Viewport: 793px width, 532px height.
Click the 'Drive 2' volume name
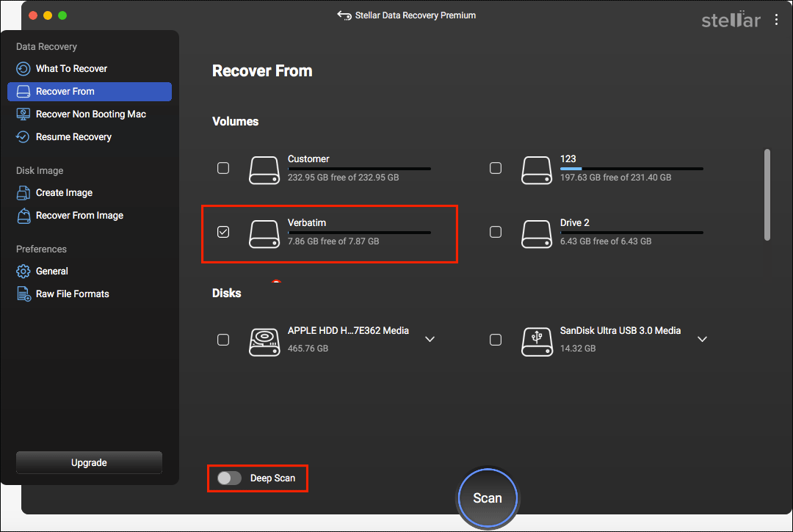[x=574, y=223]
